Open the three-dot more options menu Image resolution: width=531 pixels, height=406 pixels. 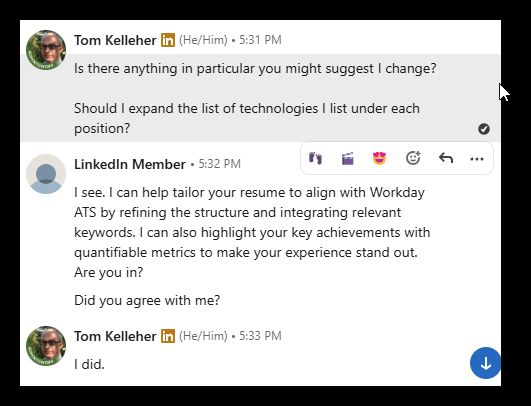coord(477,159)
